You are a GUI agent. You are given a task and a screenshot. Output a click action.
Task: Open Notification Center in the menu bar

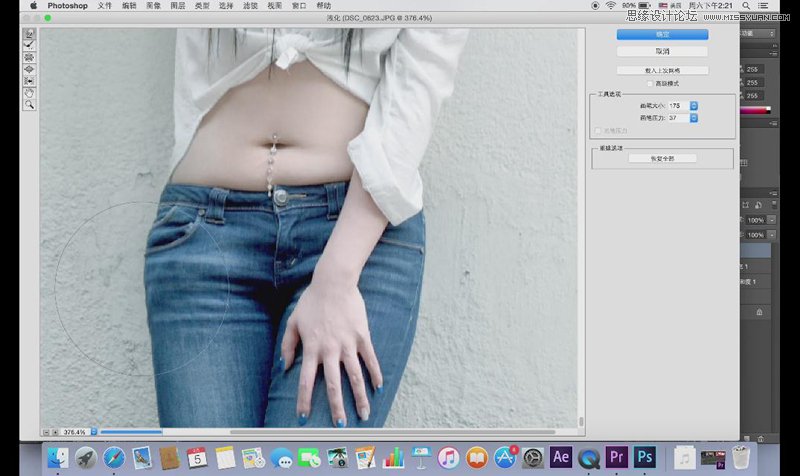[x=763, y=6]
